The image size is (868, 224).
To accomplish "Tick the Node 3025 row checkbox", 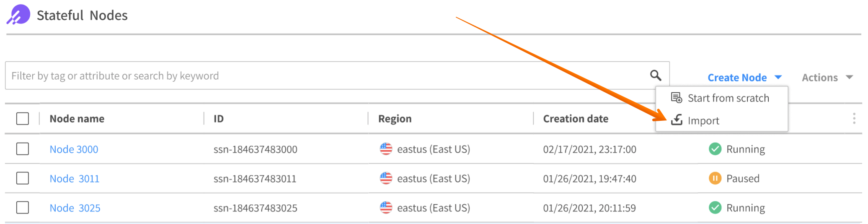I will (x=23, y=208).
